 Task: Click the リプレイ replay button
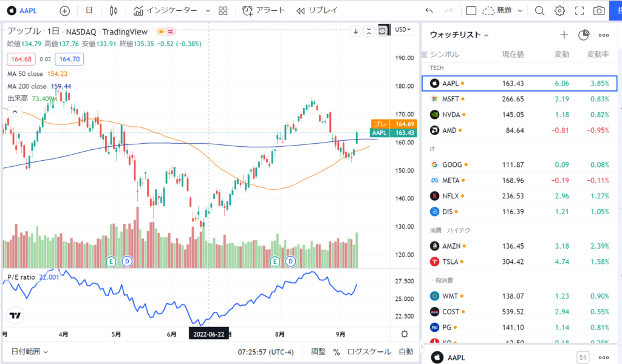(318, 11)
